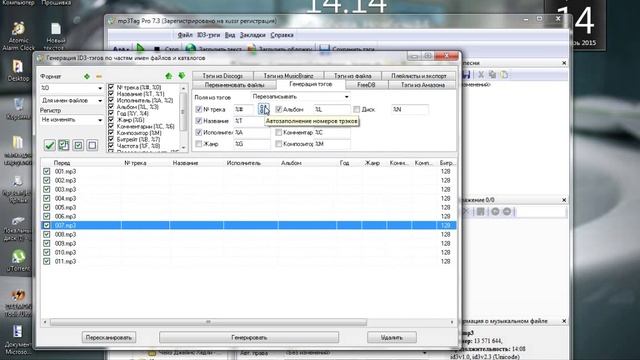The height and width of the screenshot is (360, 640).
Task: Switch to Тэги из Амазона tab
Action: point(422,85)
